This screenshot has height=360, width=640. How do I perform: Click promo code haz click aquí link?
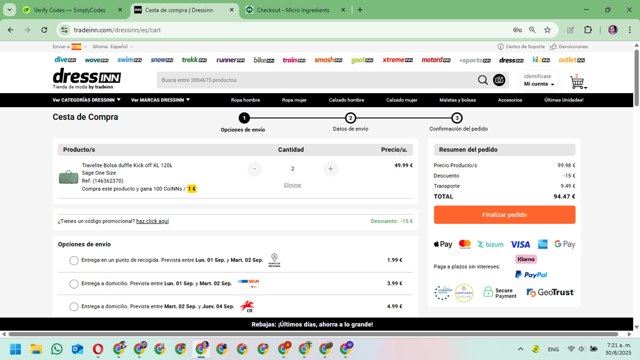click(x=152, y=221)
